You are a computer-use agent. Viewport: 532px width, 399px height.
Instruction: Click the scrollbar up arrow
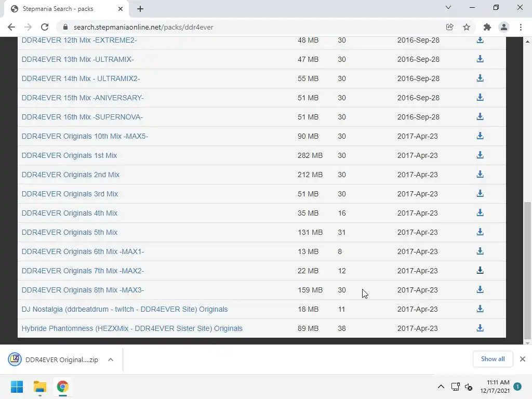(x=527, y=42)
